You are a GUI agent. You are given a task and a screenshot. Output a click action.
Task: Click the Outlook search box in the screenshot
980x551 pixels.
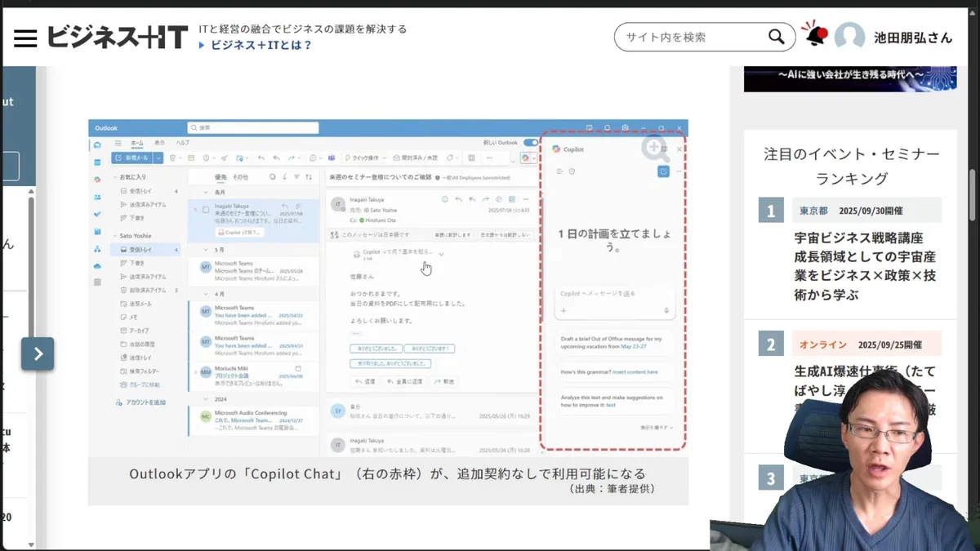pyautogui.click(x=253, y=128)
